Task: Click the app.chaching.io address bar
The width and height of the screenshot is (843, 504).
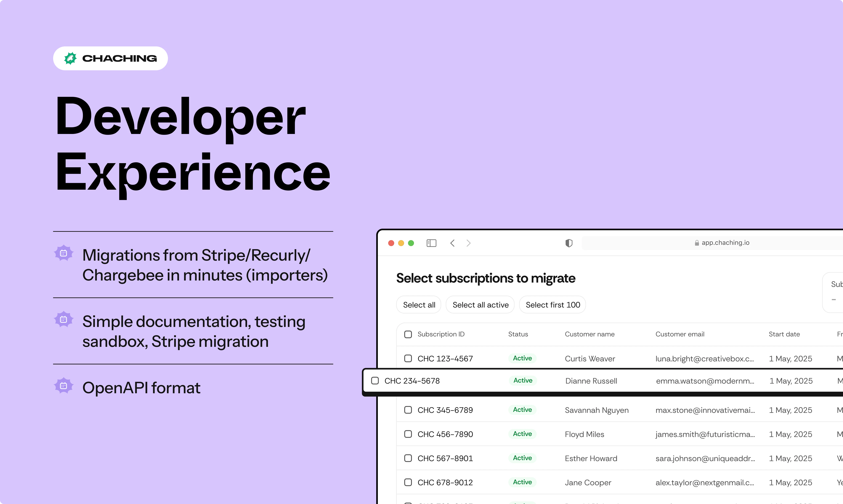Action: [725, 243]
